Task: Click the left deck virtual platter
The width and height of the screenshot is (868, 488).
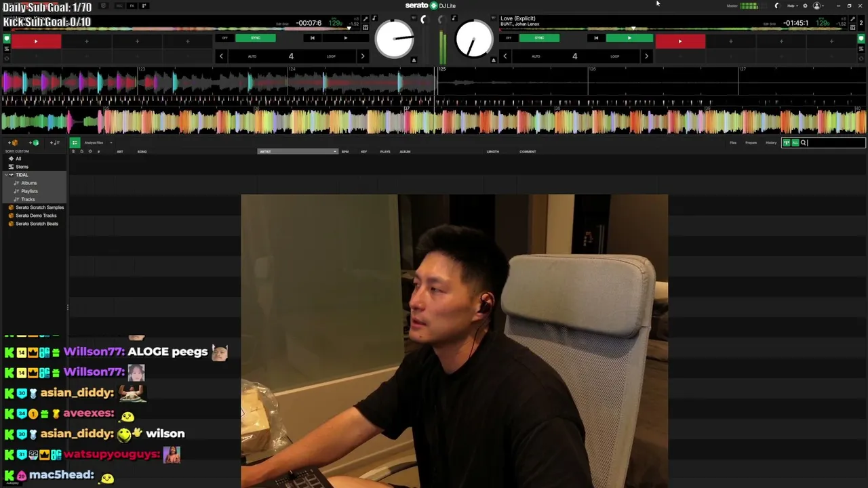Action: click(x=394, y=38)
